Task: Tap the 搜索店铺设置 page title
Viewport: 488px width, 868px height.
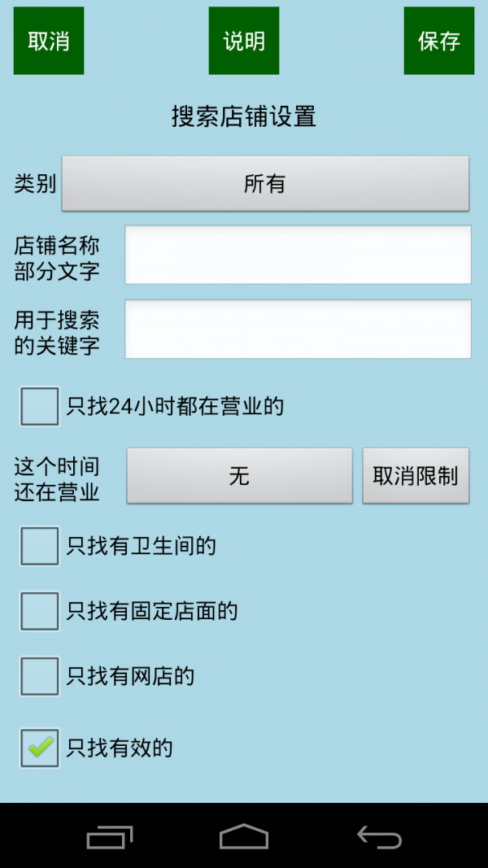Action: pos(244,116)
